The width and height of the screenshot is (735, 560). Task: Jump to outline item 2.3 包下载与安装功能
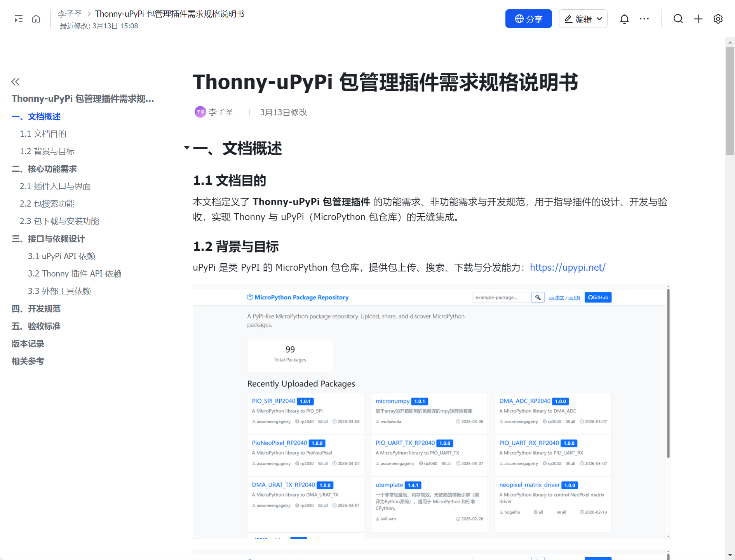pos(59,221)
